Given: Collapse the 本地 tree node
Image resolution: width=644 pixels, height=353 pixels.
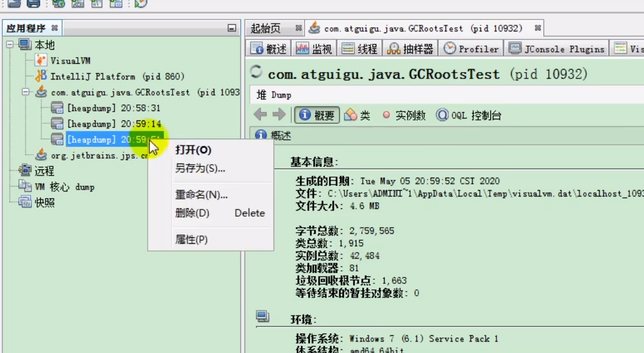Looking at the screenshot, I should coord(10,44).
